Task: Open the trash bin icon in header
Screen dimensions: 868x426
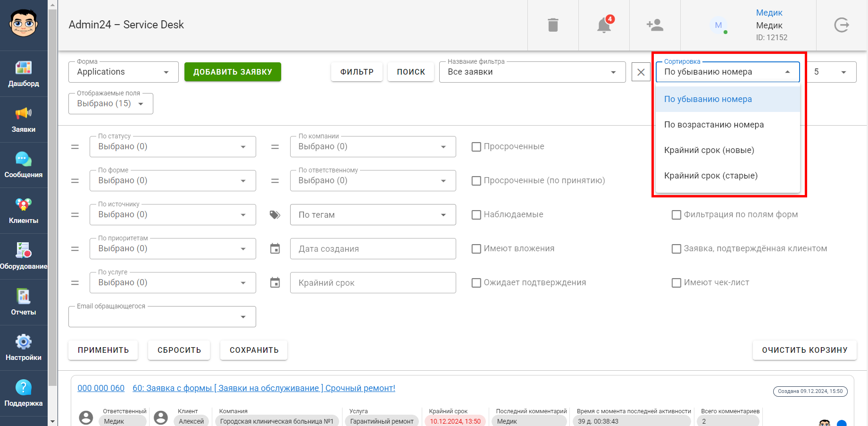Action: point(553,25)
